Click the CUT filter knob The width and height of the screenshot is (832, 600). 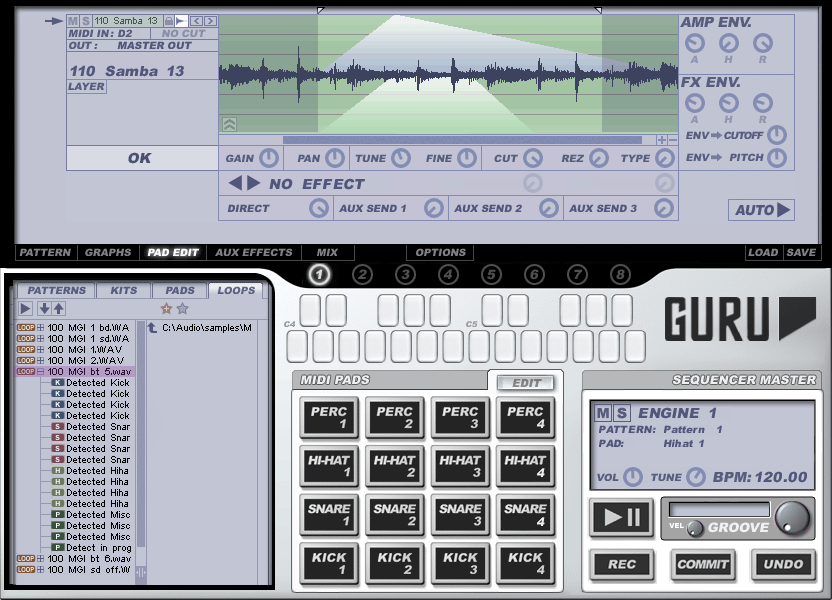533,158
